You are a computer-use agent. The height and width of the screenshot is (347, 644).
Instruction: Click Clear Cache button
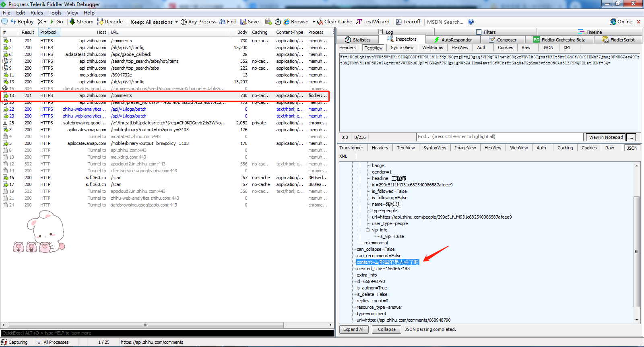[x=334, y=22]
